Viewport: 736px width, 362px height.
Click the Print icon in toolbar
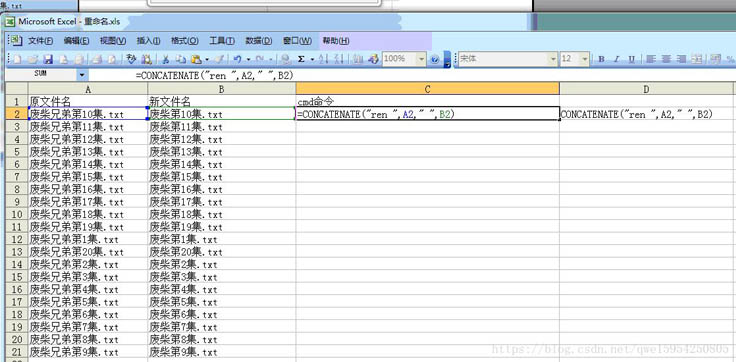point(97,59)
